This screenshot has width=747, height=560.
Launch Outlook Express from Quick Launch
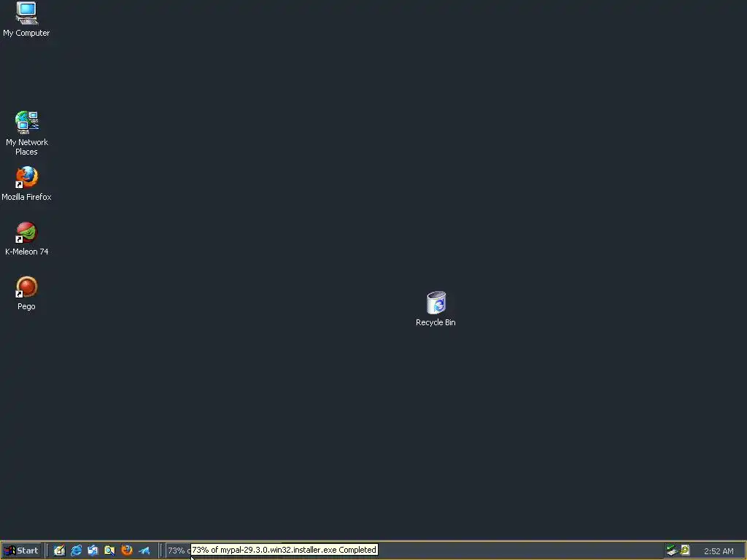pyautogui.click(x=93, y=551)
